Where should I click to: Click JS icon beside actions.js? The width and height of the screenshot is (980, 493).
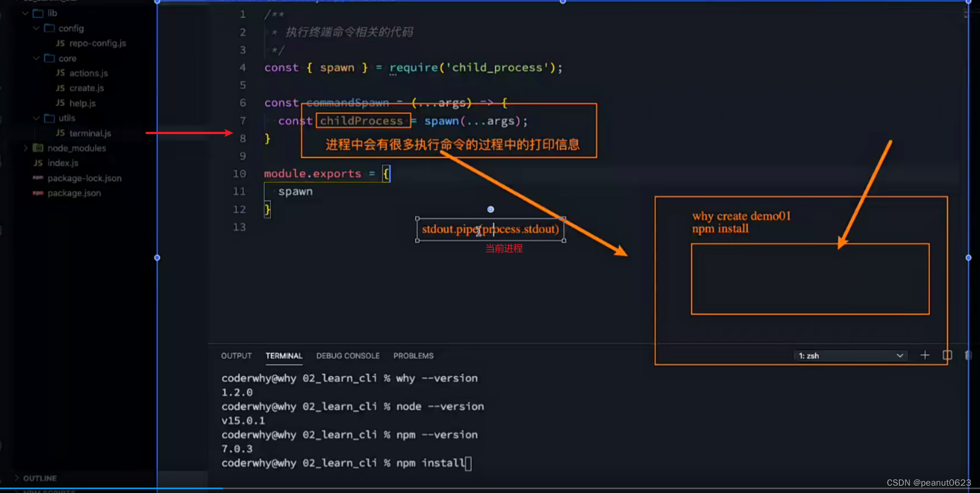tap(60, 73)
